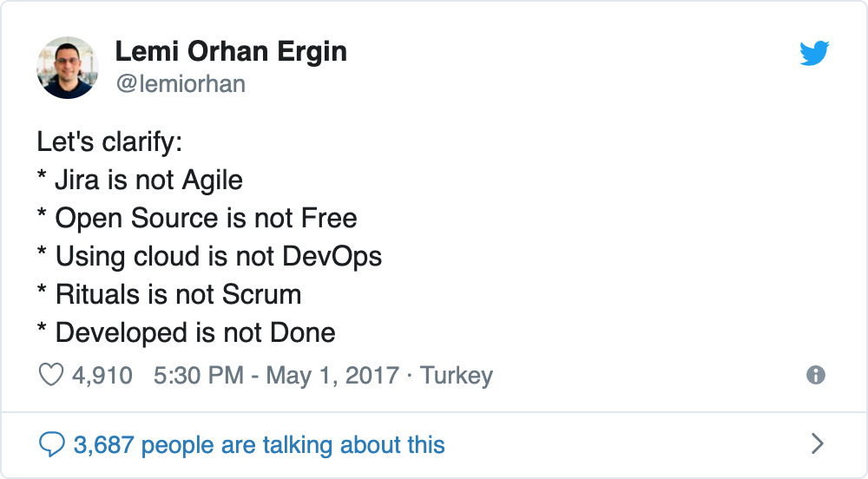Open the Lemi Orhan Ergin name link
This screenshot has height=479, width=868.
coord(231,51)
